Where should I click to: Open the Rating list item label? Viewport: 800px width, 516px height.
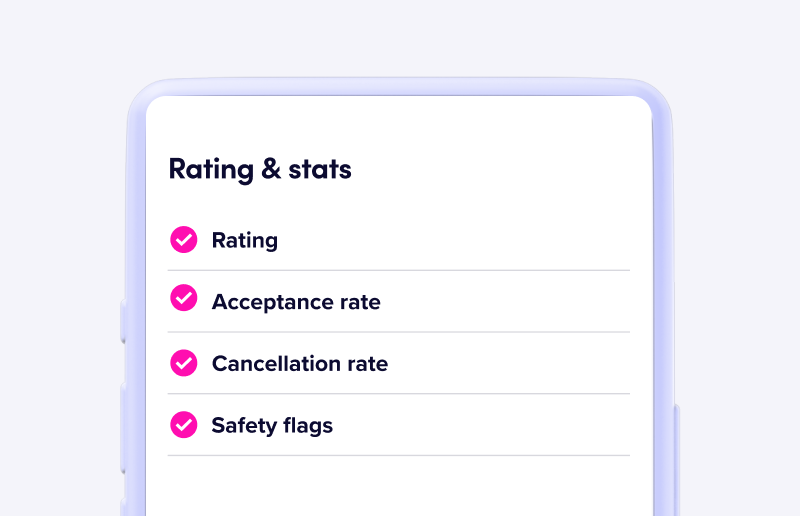[245, 241]
